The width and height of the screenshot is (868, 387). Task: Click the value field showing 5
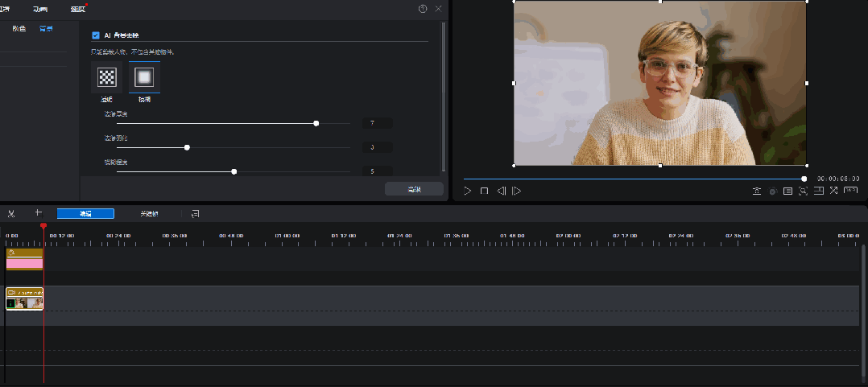tap(378, 171)
